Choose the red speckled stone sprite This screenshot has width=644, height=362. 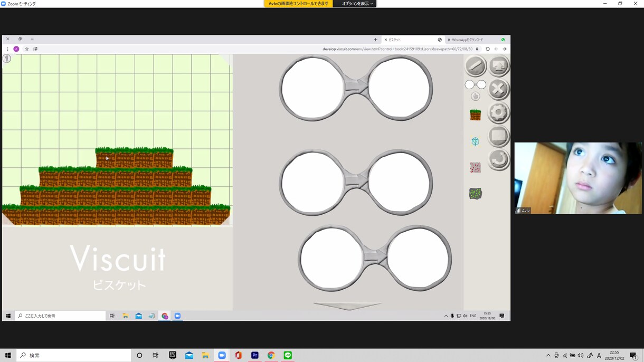pos(475,168)
